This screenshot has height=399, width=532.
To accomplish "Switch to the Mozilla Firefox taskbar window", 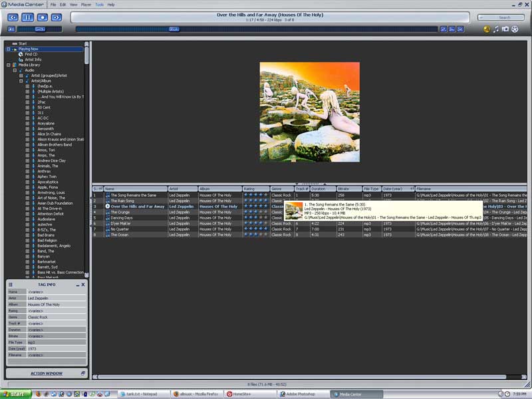I will tap(197, 394).
